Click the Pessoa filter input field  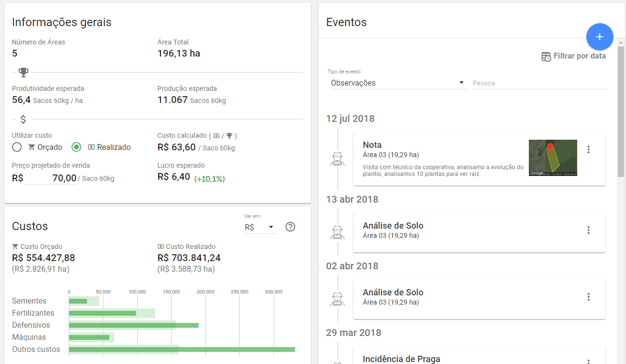[x=539, y=83]
